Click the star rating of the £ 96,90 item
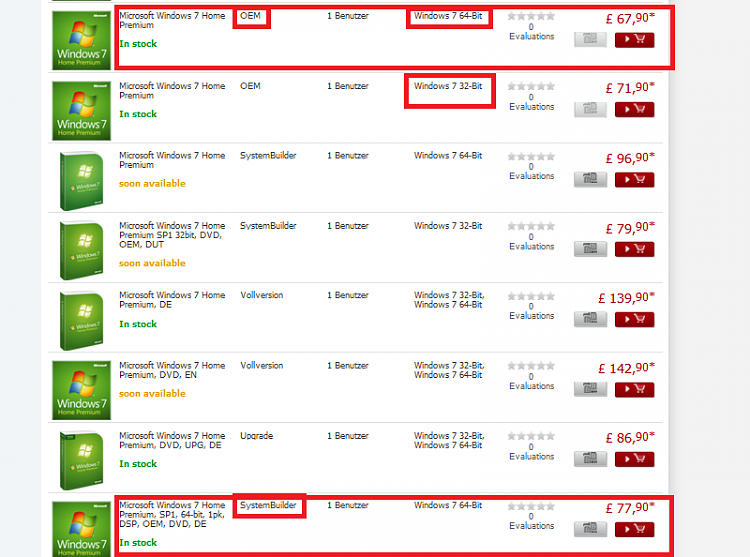The height and width of the screenshot is (557, 750). point(531,156)
